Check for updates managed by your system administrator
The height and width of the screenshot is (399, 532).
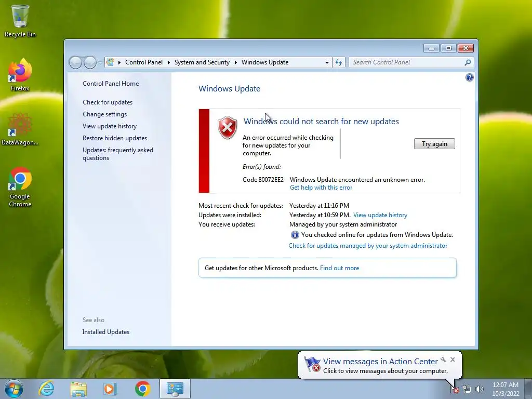[x=368, y=246]
